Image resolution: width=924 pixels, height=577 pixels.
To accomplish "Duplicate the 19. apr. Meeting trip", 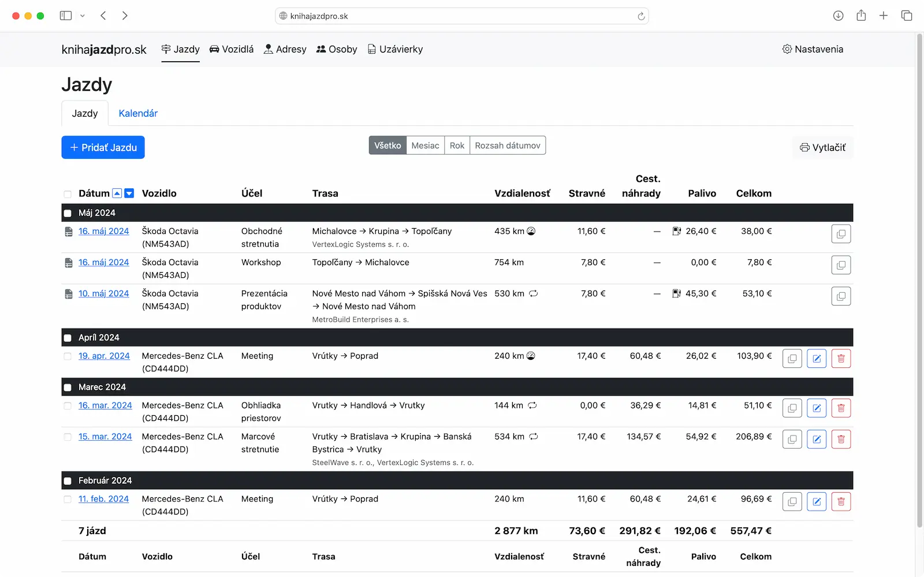I will click(x=792, y=359).
